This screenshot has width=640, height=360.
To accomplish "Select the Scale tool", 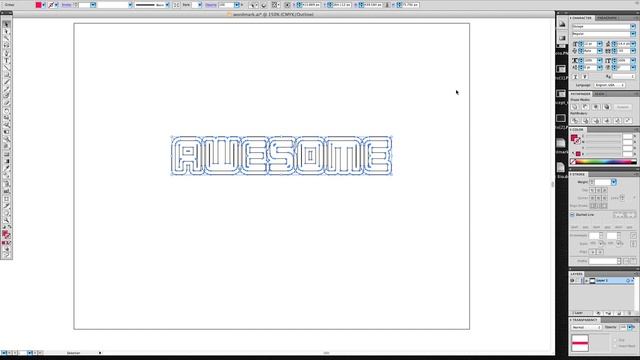I will click(x=6, y=118).
